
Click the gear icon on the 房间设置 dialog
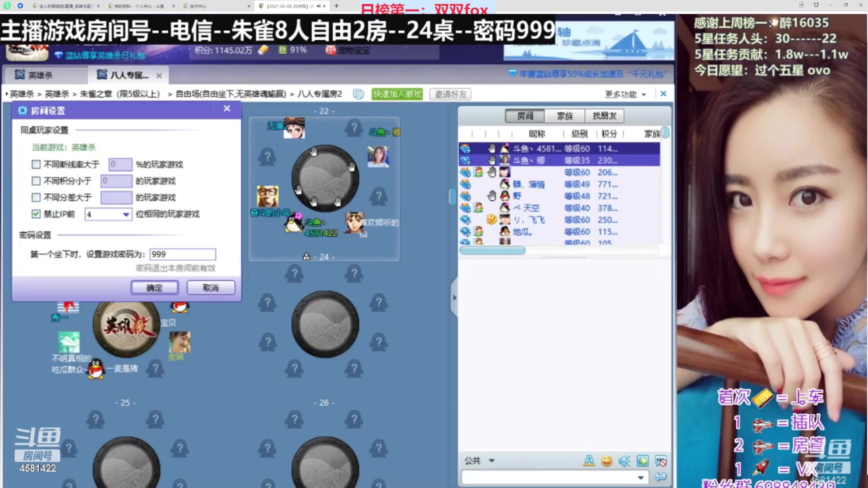point(21,110)
